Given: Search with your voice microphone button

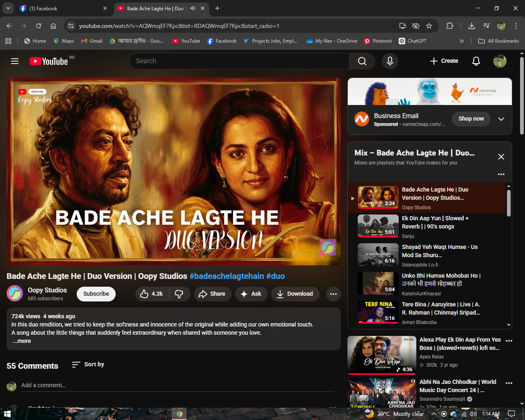Looking at the screenshot, I should (x=390, y=61).
